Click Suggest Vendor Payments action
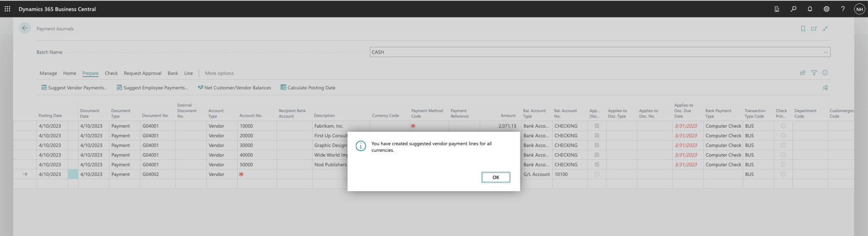868x236 pixels. [74, 87]
